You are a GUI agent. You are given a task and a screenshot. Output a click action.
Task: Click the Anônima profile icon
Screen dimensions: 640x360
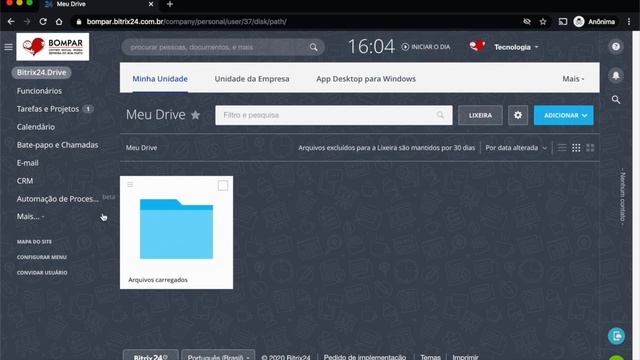pos(579,22)
